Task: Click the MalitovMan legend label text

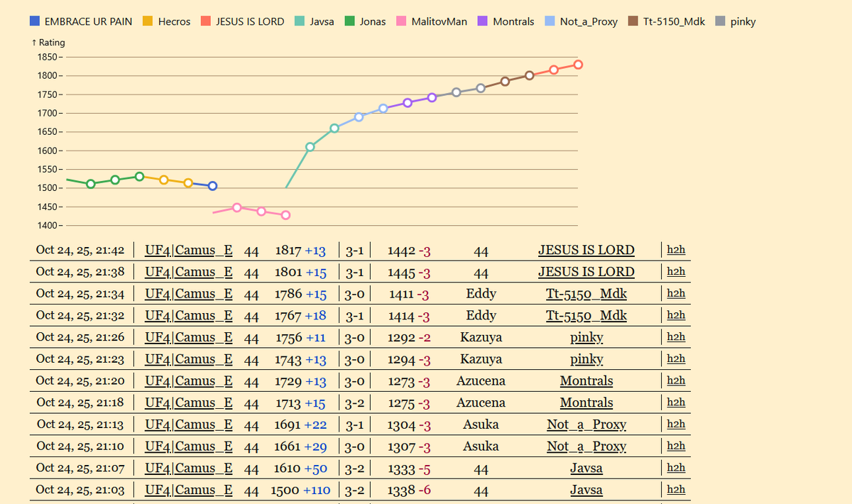Action: coord(439,21)
